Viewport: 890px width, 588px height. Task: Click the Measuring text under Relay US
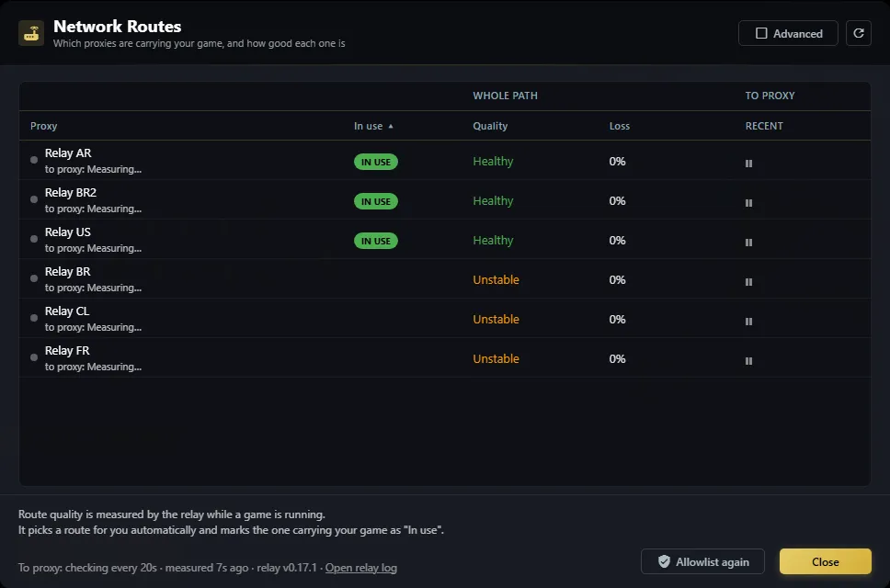(x=93, y=248)
